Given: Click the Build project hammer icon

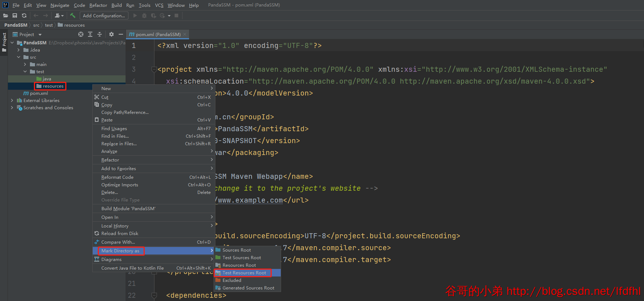Looking at the screenshot, I should point(73,16).
